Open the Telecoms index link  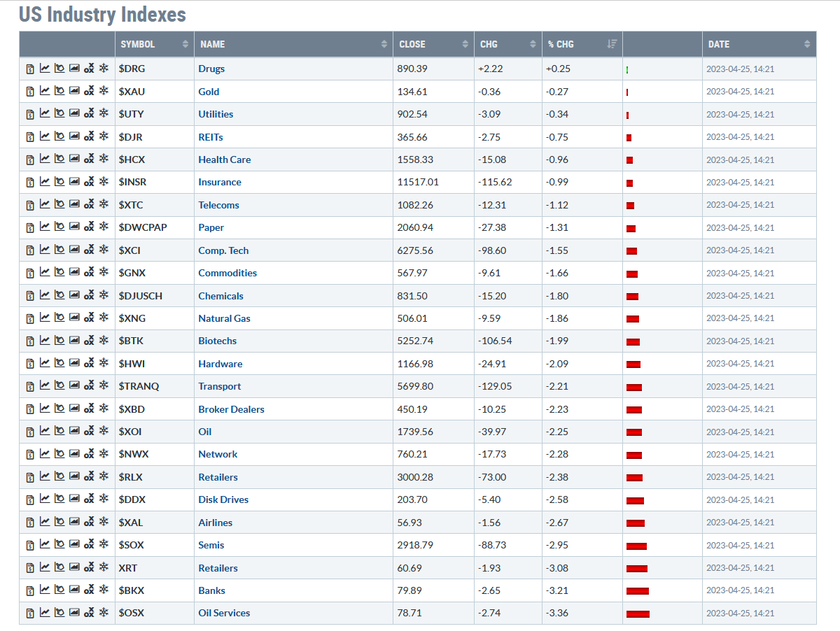pos(218,205)
